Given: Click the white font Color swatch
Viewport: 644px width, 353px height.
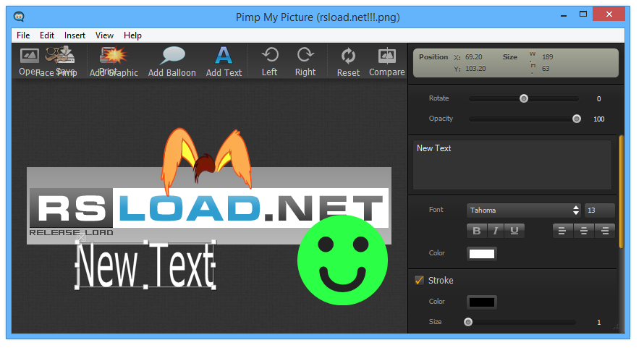Looking at the screenshot, I should coord(482,254).
